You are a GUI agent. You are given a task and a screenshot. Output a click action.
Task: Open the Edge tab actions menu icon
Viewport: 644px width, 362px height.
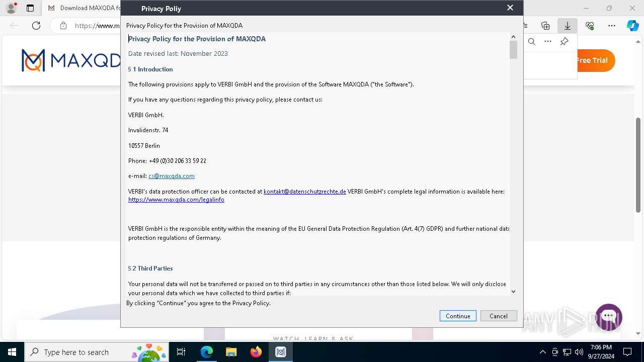(x=30, y=8)
